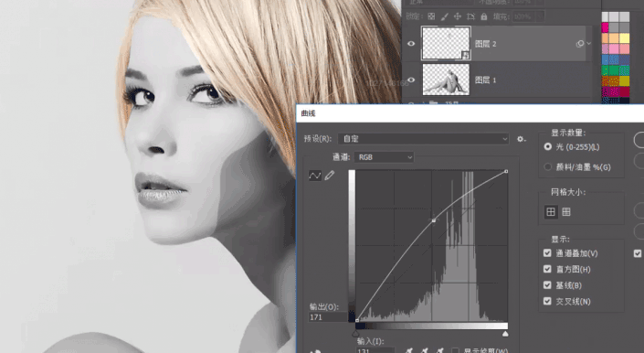Select the 颜料/油墨 %(G) radio option

(547, 166)
